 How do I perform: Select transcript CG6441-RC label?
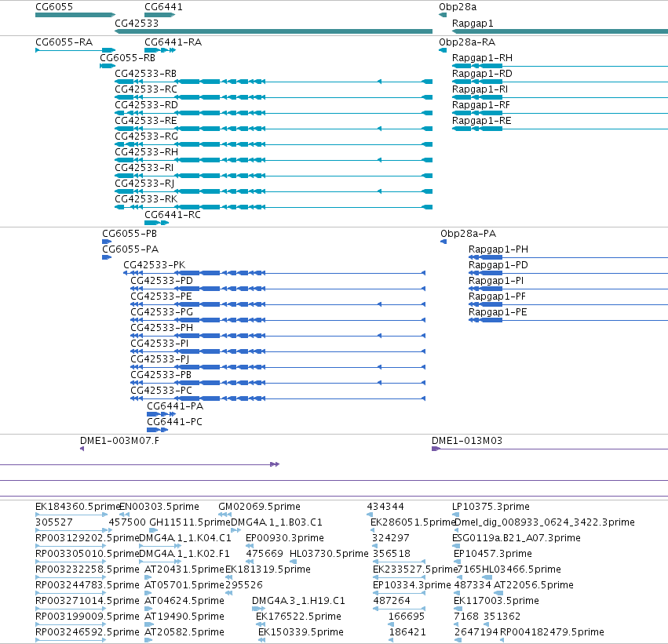pos(173,215)
